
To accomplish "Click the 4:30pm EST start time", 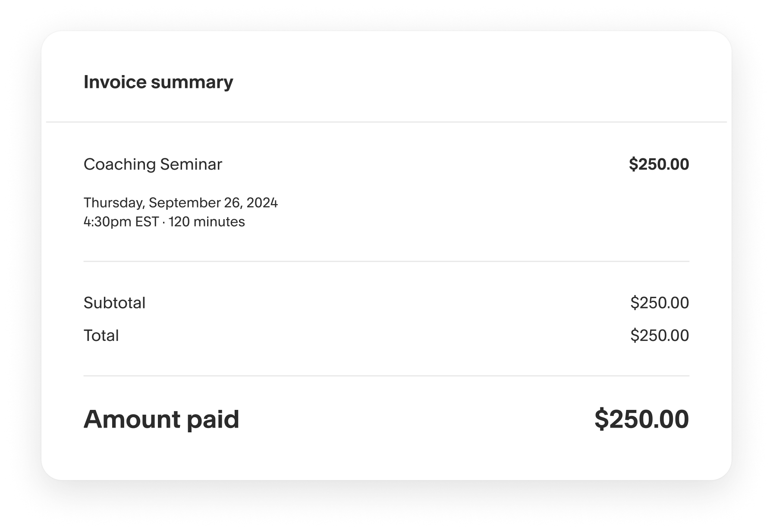I will [x=121, y=222].
